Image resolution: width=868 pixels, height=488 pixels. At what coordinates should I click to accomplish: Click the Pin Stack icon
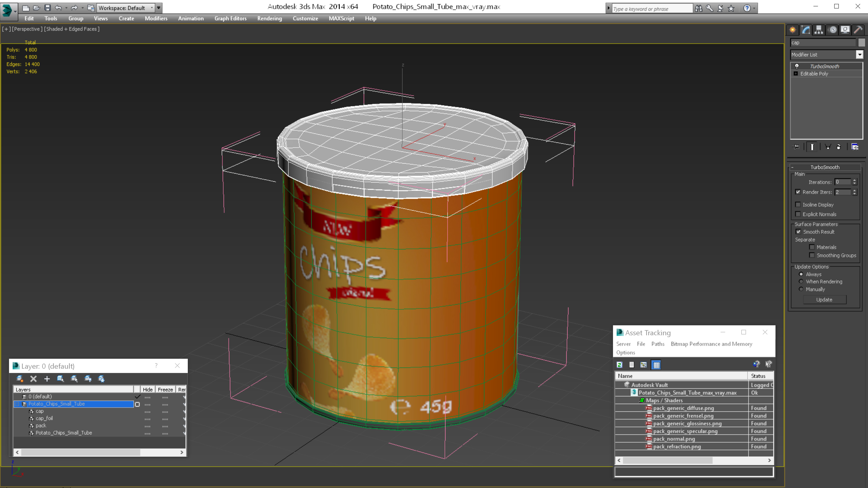point(796,147)
